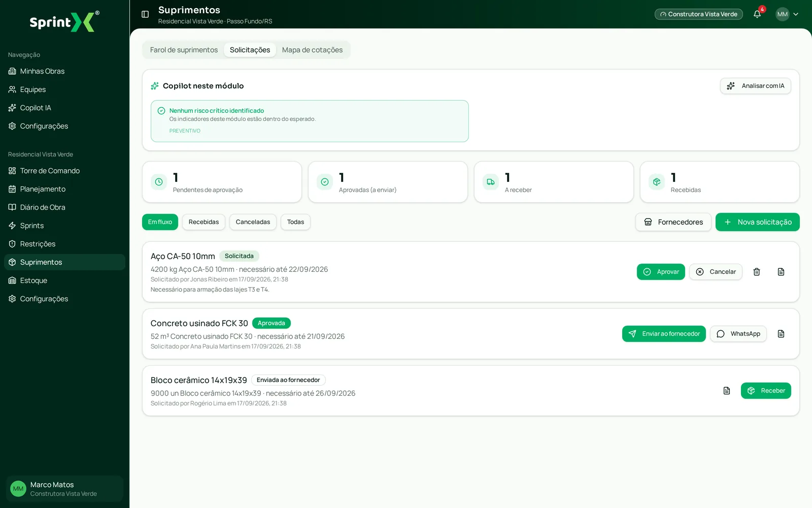The width and height of the screenshot is (812, 508).
Task: Open Fornecedores button
Action: (673, 222)
